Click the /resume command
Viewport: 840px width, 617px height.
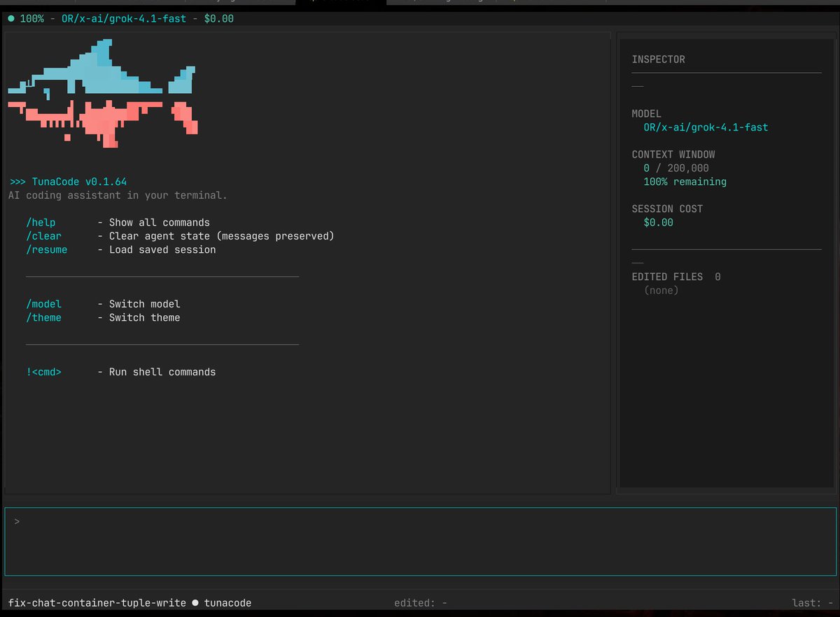(x=47, y=249)
